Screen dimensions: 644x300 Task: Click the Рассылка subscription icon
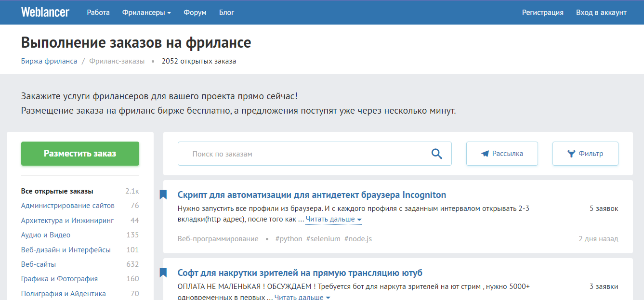click(x=486, y=153)
